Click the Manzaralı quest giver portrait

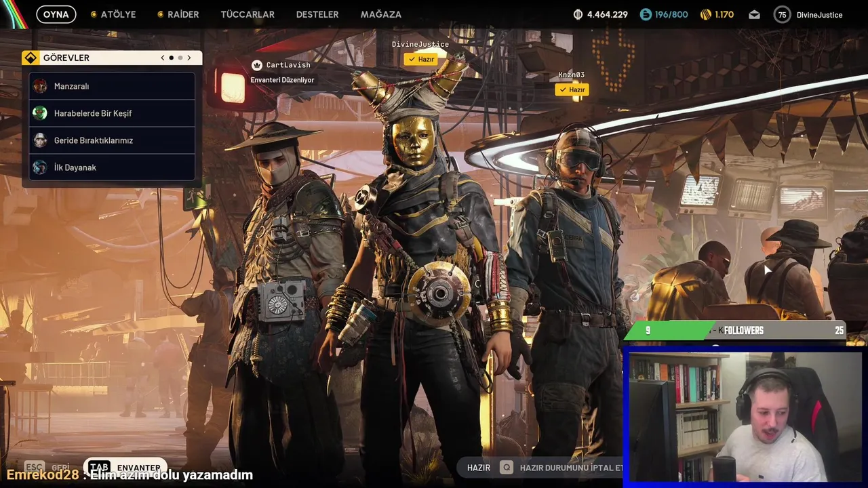[40, 86]
